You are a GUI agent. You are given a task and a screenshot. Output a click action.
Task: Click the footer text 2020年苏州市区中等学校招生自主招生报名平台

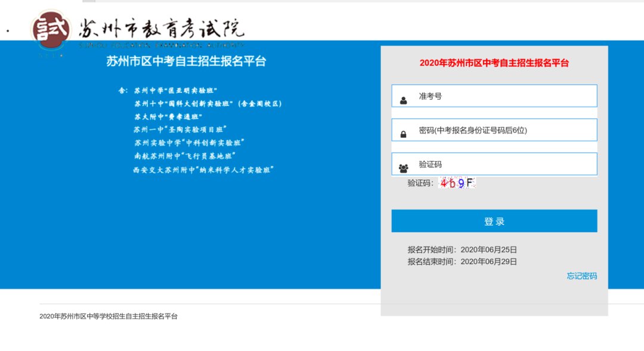[x=109, y=316]
